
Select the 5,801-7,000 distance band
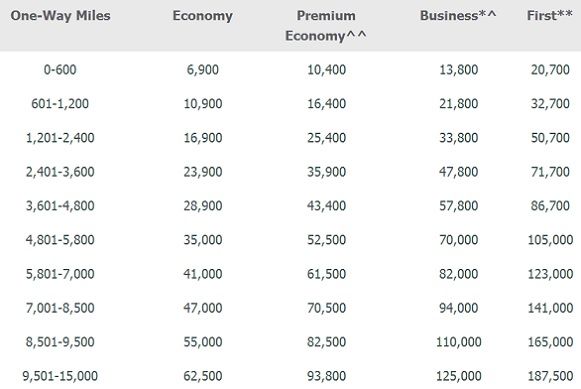coord(60,274)
